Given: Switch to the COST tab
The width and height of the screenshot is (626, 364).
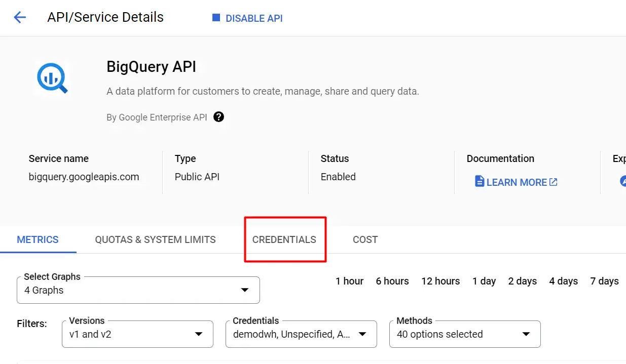Looking at the screenshot, I should (365, 239).
